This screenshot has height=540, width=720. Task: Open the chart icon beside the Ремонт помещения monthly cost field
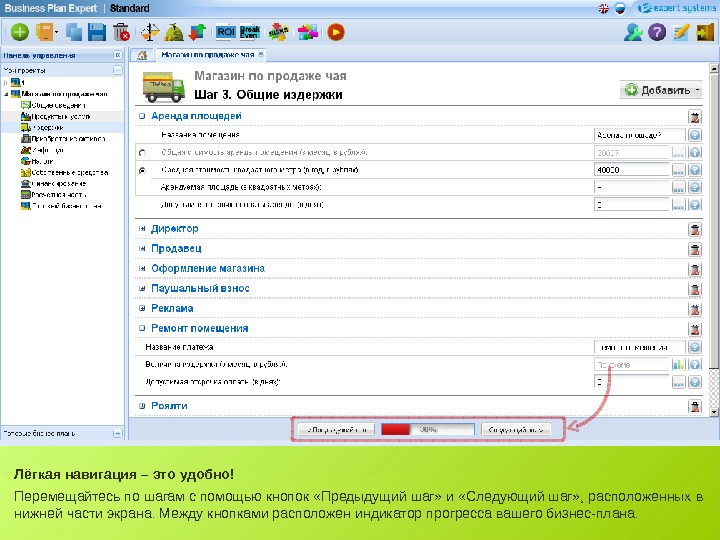[x=678, y=365]
